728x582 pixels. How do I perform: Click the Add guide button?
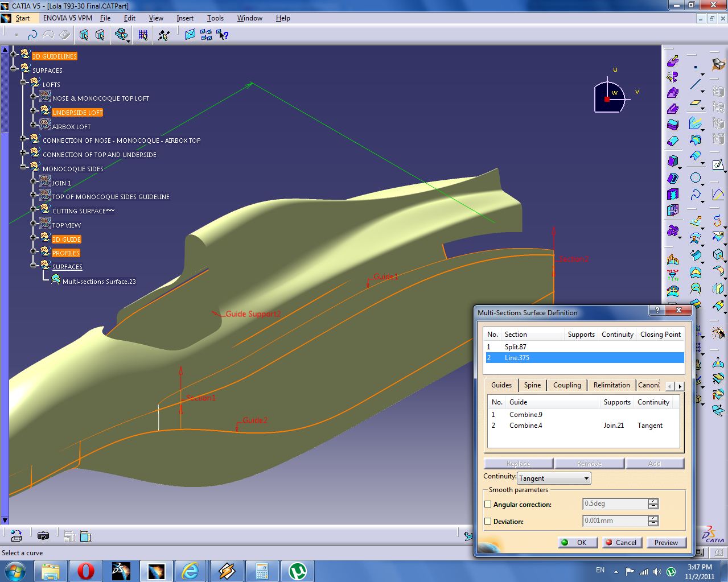point(655,463)
